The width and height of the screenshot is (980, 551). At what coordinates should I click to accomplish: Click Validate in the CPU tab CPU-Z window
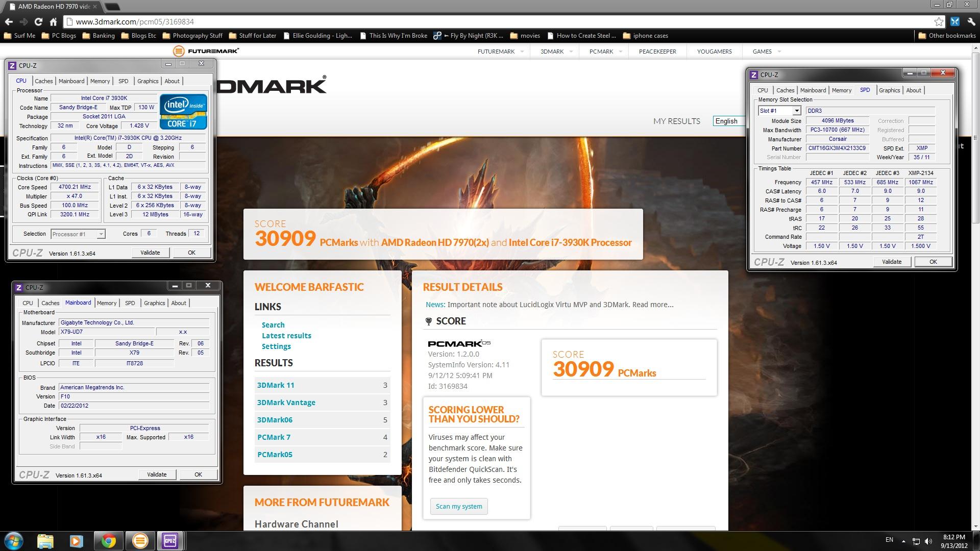[x=150, y=253]
